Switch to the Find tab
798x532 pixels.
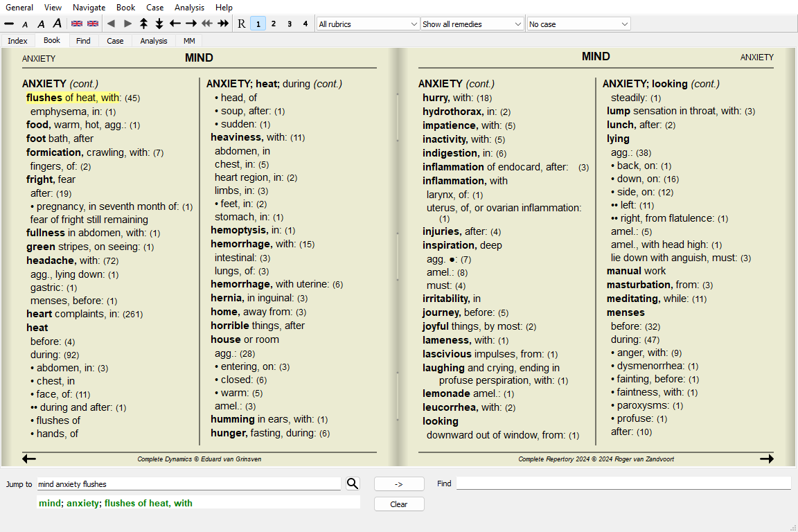[83, 41]
